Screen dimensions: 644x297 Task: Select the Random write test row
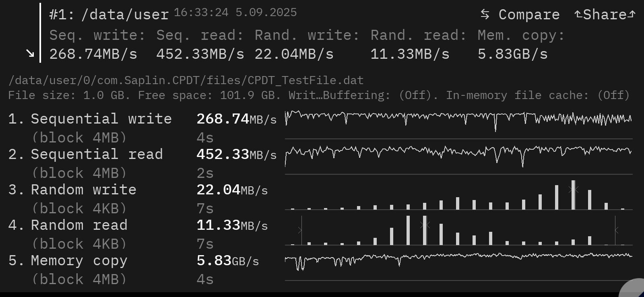click(320, 199)
